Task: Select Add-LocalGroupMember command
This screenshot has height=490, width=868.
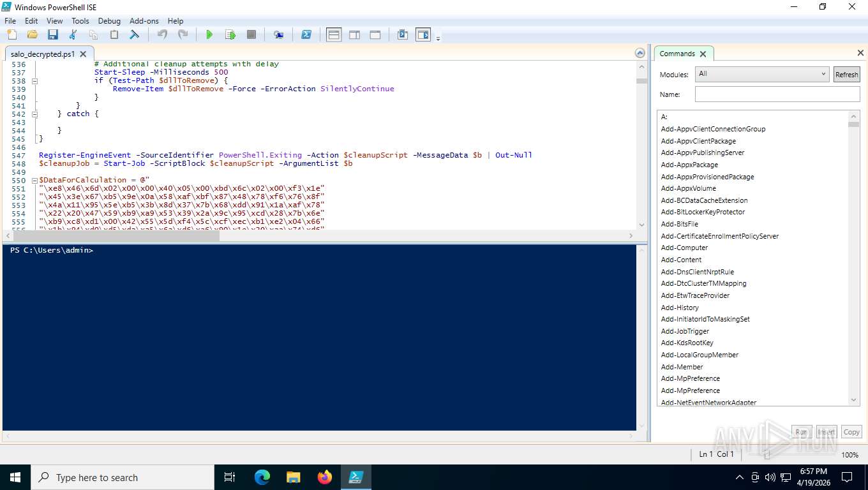Action: (700, 355)
